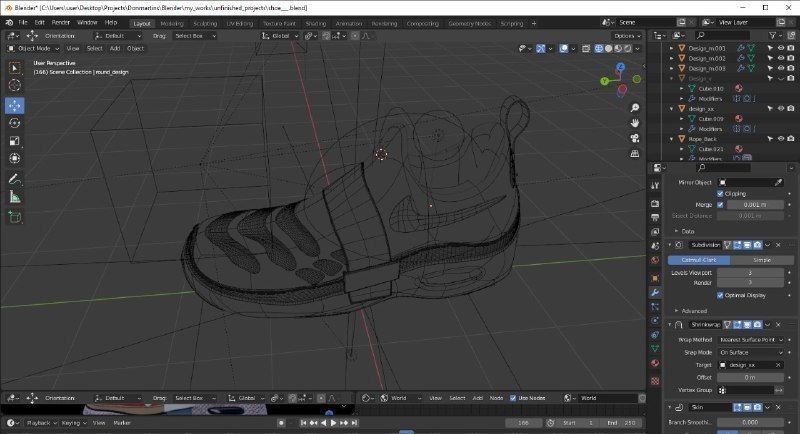Select the Add Cube tool
Image resolution: width=800 pixels, height=434 pixels.
pos(15,217)
